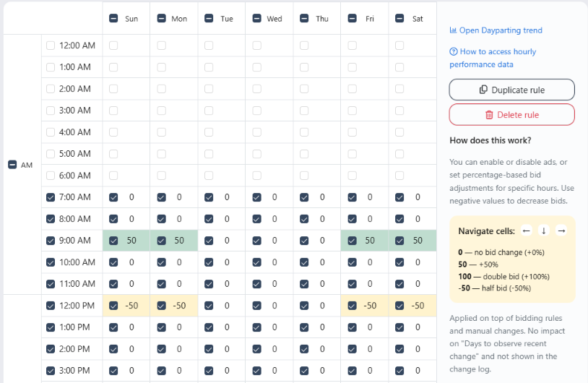588x383 pixels.
Task: Edit the Wed 2:00 PM value 0
Action: click(x=274, y=349)
